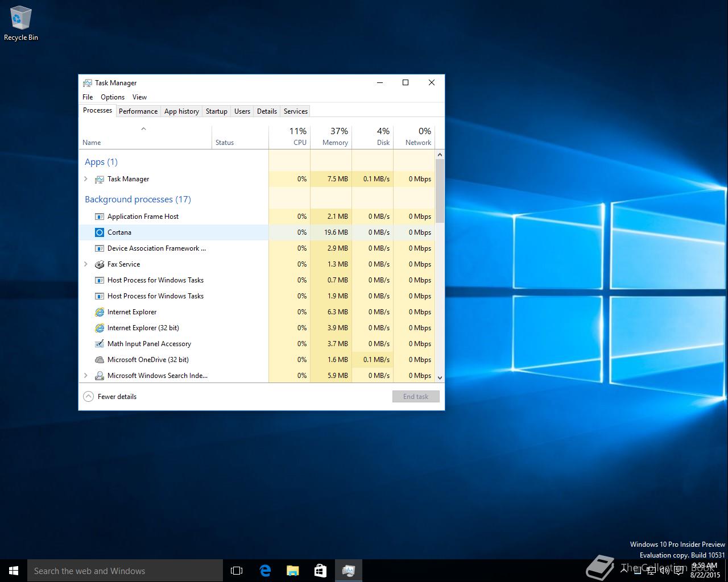
Task: Click the Task Manager app row icon
Action: coord(100,179)
